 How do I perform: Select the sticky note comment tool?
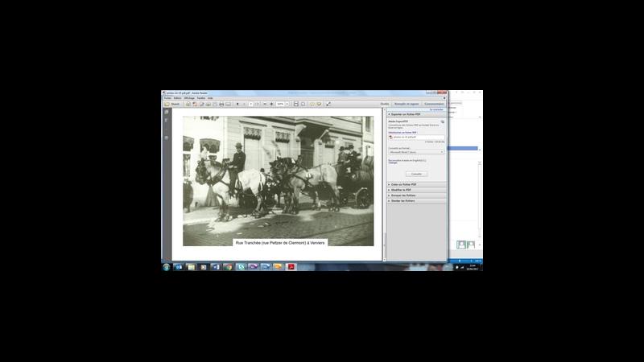click(312, 105)
